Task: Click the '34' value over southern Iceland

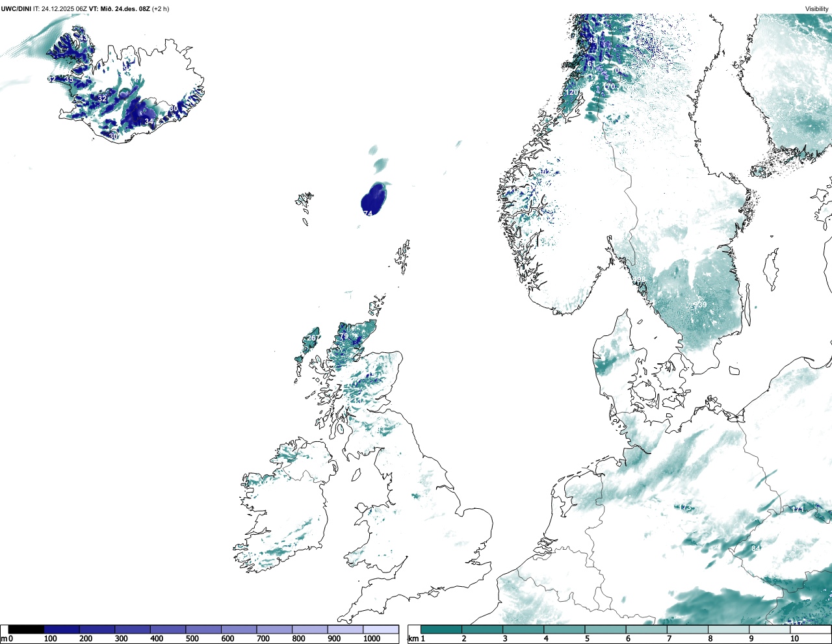Action: click(x=149, y=122)
